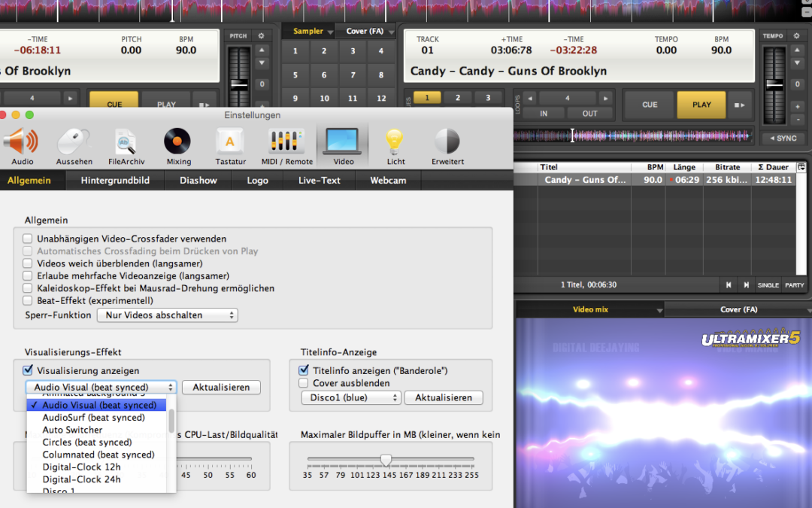Open Erweitert advanced settings icon
Viewport: 812px width, 508px height.
[447, 142]
